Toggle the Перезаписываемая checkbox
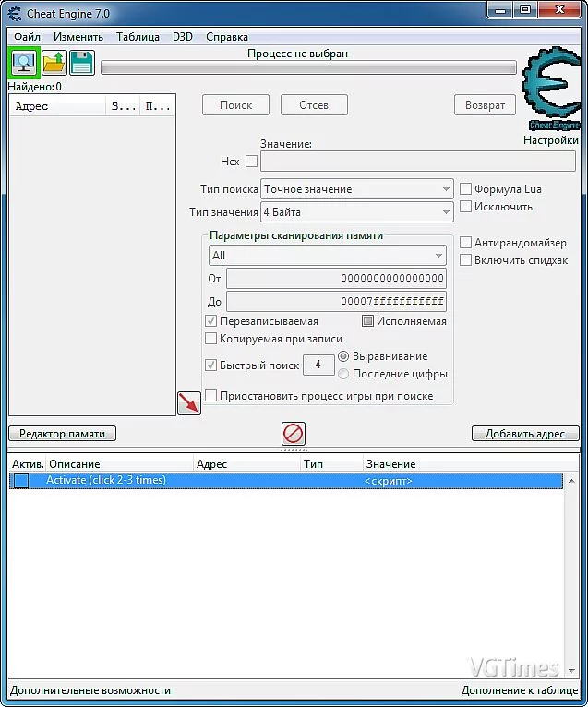This screenshot has width=588, height=707. 210,320
